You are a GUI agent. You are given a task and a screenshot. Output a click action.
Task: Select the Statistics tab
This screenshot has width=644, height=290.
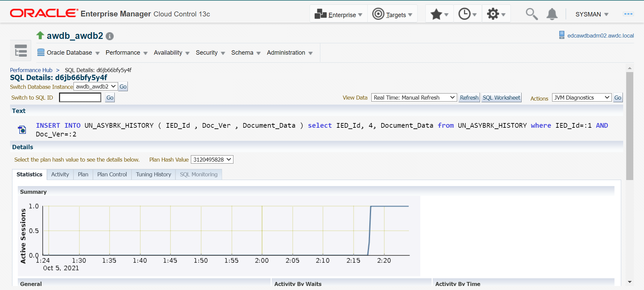tap(30, 174)
